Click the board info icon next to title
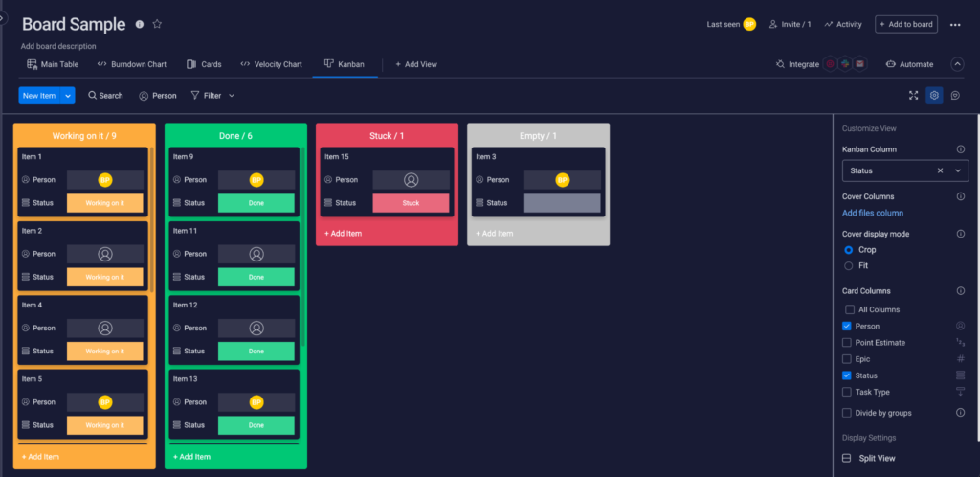Viewport: 980px width, 477px height. (x=140, y=24)
